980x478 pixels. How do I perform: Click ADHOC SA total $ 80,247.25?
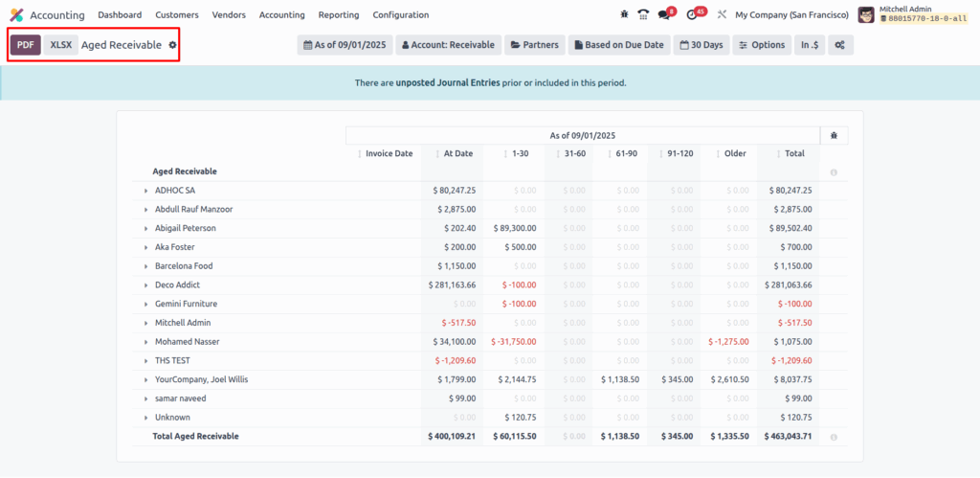click(x=789, y=191)
